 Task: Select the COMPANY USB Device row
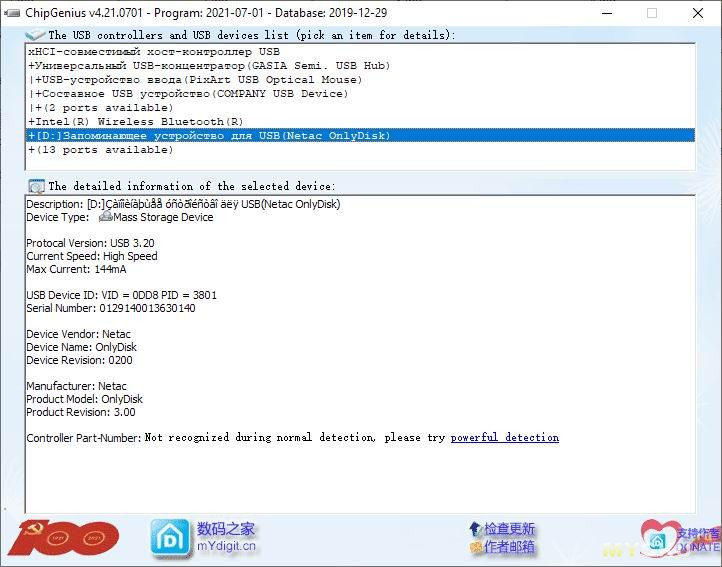coord(360,94)
